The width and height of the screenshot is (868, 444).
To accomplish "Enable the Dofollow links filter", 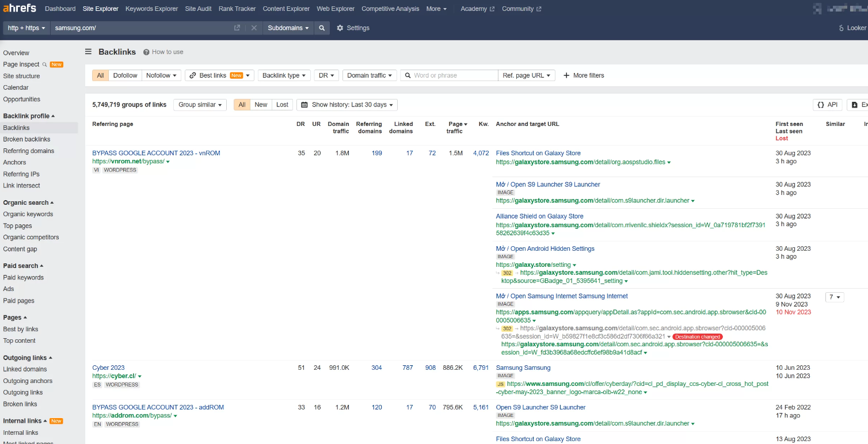I will [125, 75].
